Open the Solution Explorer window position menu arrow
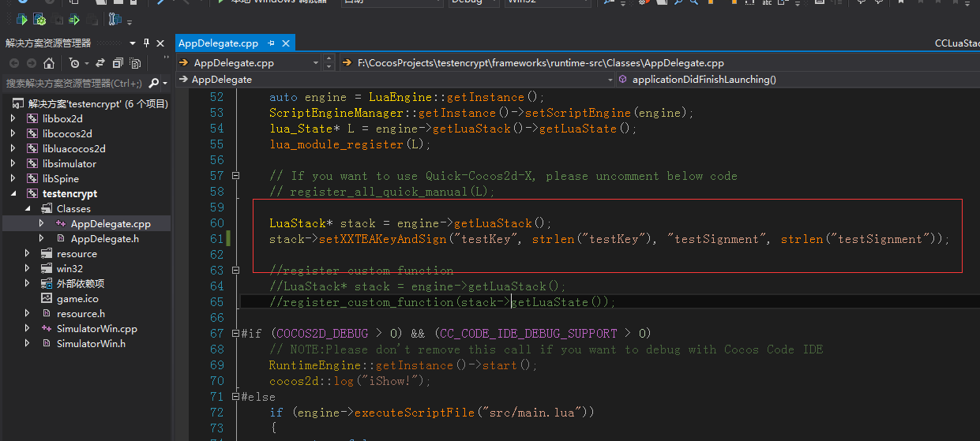This screenshot has height=441, width=980. click(131, 43)
